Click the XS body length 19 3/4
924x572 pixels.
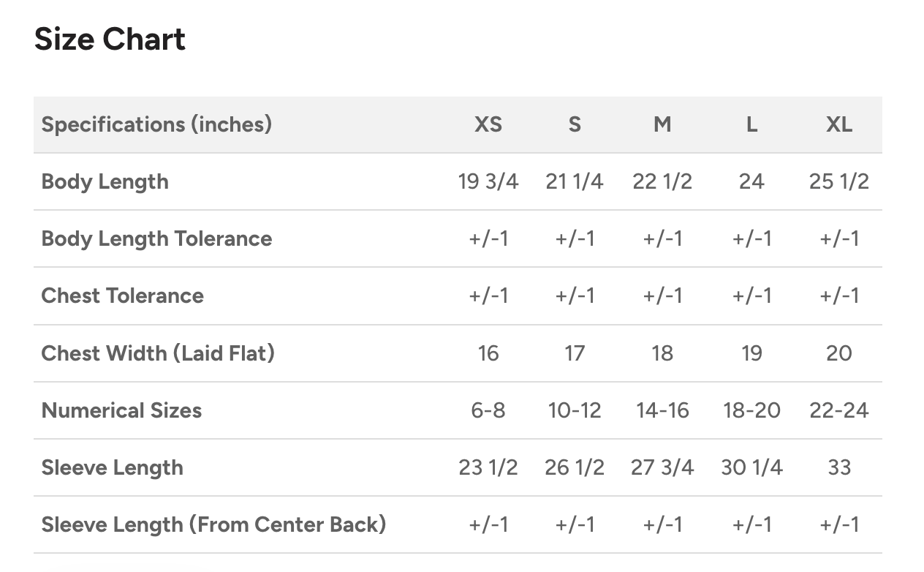[x=488, y=181]
